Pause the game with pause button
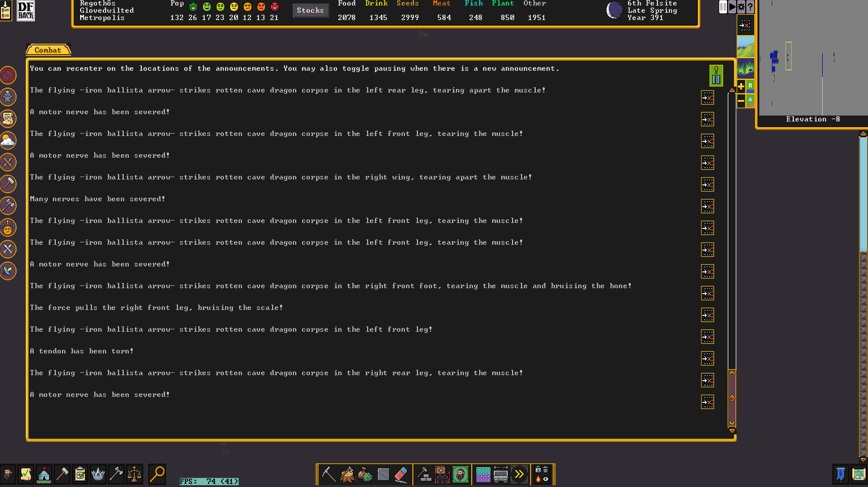Screen dimensions: 868x487 723,7
